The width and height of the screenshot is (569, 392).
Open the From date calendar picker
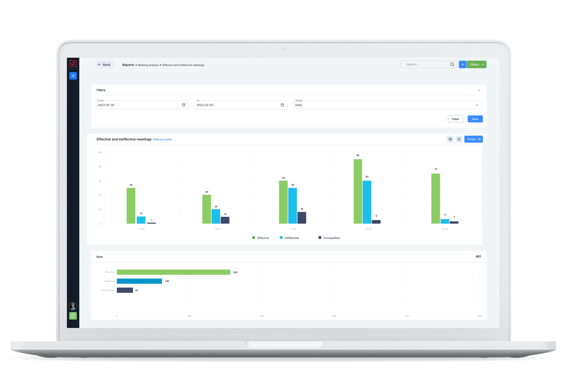(x=183, y=105)
